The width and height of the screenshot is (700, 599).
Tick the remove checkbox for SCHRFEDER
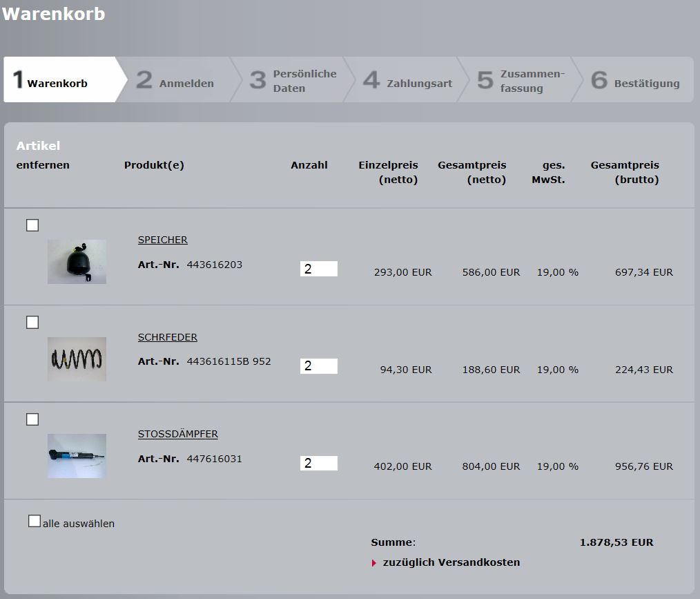pos(32,323)
